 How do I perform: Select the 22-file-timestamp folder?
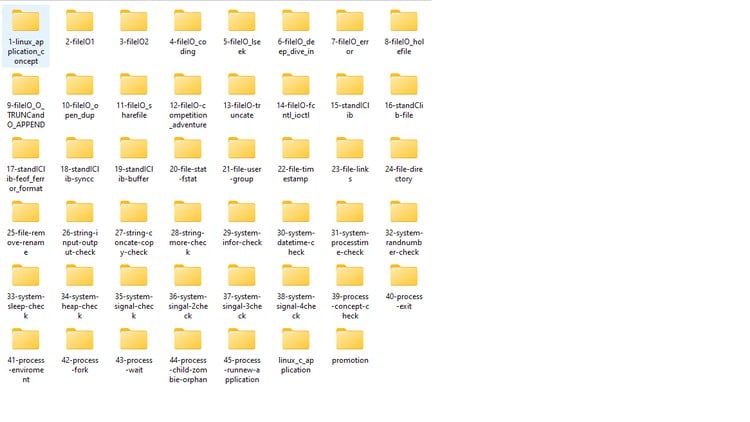coord(295,149)
